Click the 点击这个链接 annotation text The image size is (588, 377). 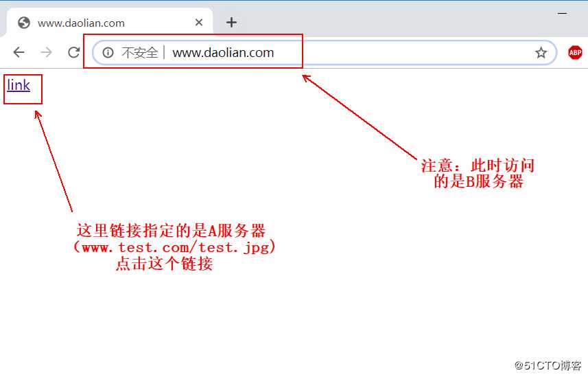click(x=164, y=264)
